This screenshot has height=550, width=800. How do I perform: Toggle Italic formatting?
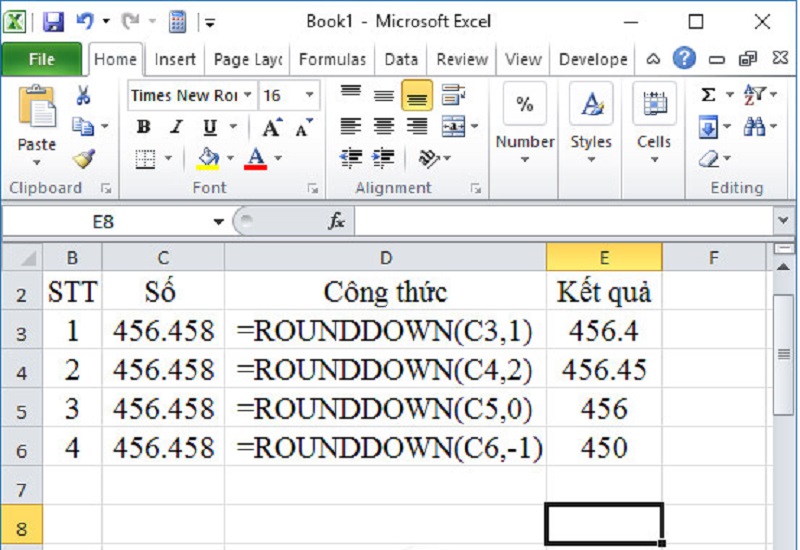pos(177,127)
